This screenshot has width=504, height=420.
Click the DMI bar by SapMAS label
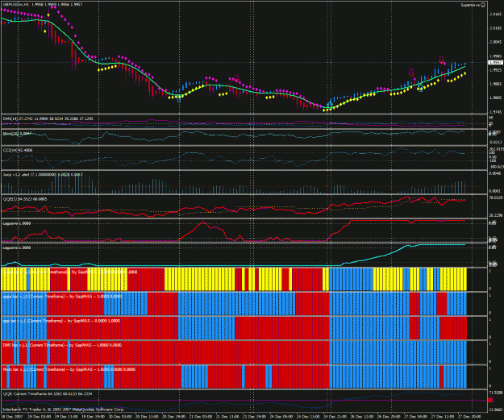coord(62,345)
